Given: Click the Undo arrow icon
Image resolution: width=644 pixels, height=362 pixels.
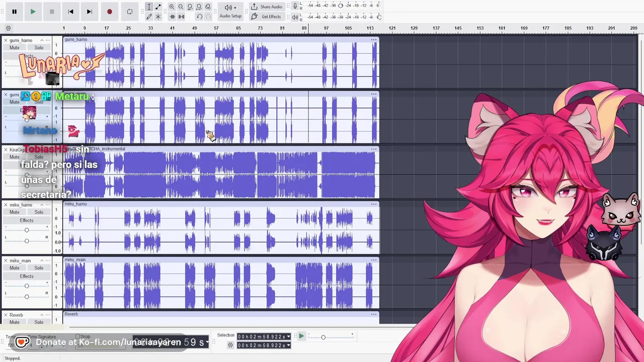Looking at the screenshot, I should (199, 17).
